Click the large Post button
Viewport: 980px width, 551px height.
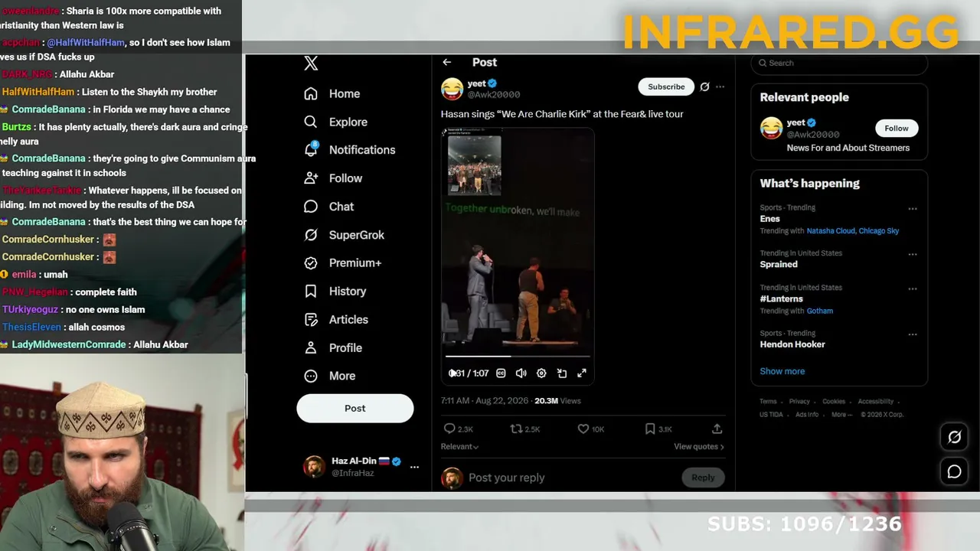point(355,409)
